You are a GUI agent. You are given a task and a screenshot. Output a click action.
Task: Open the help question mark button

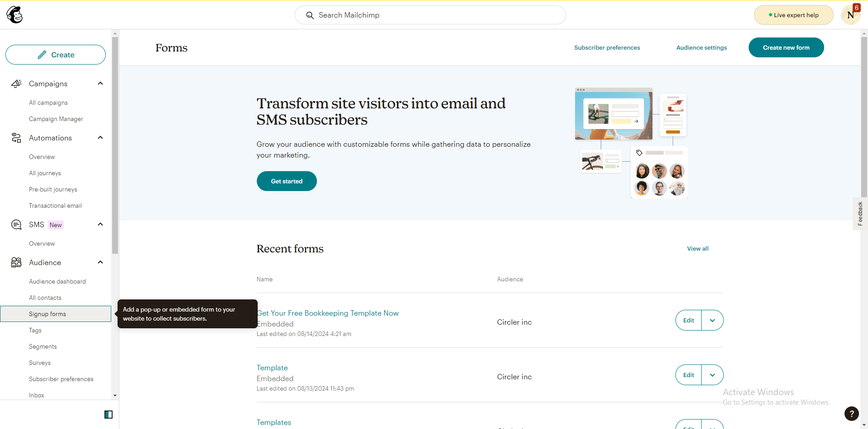[852, 413]
